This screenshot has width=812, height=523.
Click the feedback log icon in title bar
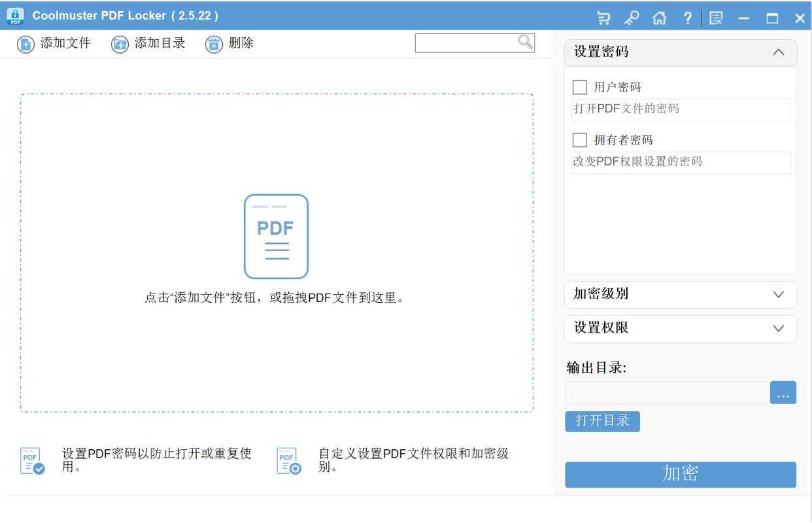(x=716, y=18)
